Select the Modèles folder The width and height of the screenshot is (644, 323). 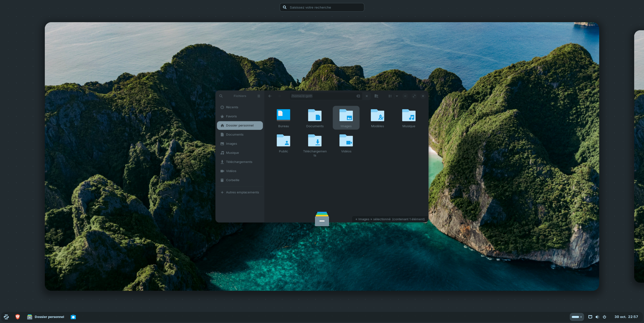(377, 116)
